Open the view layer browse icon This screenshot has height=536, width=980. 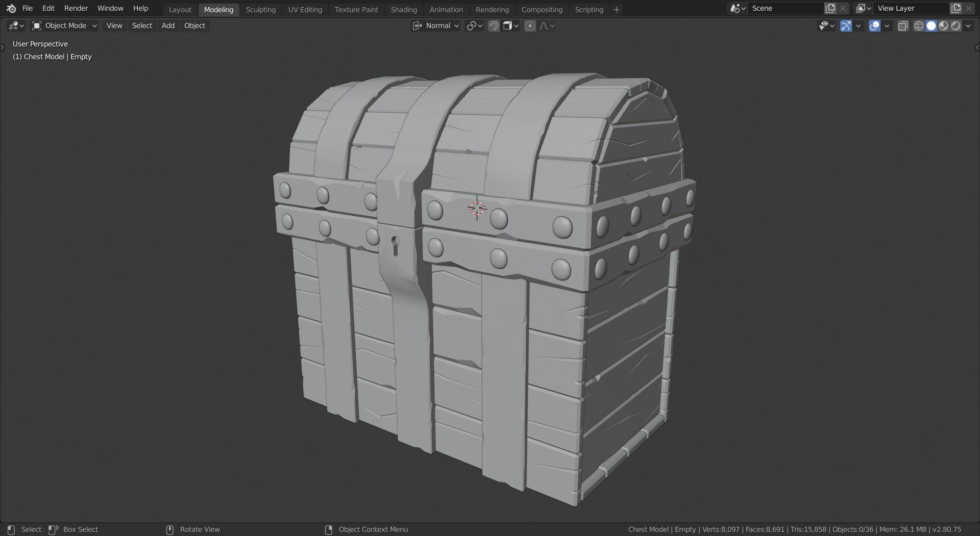click(864, 9)
